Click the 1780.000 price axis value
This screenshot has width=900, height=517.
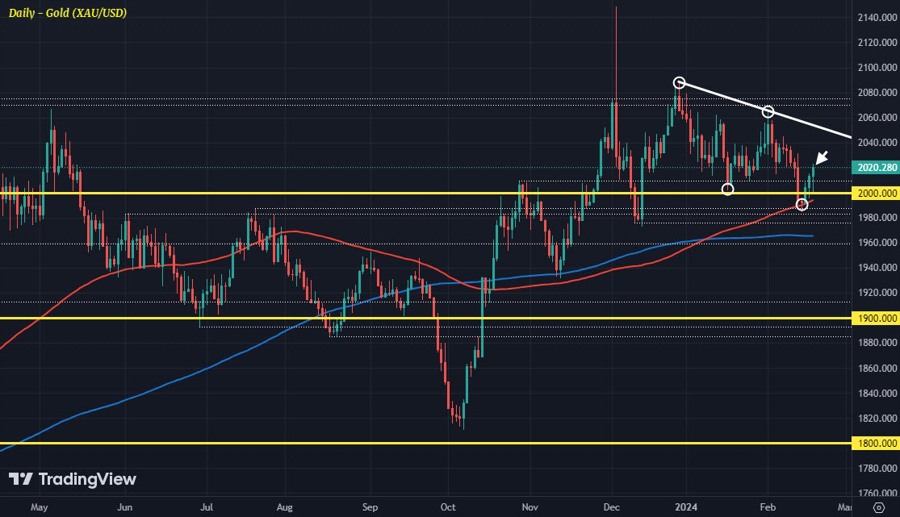[x=877, y=468]
